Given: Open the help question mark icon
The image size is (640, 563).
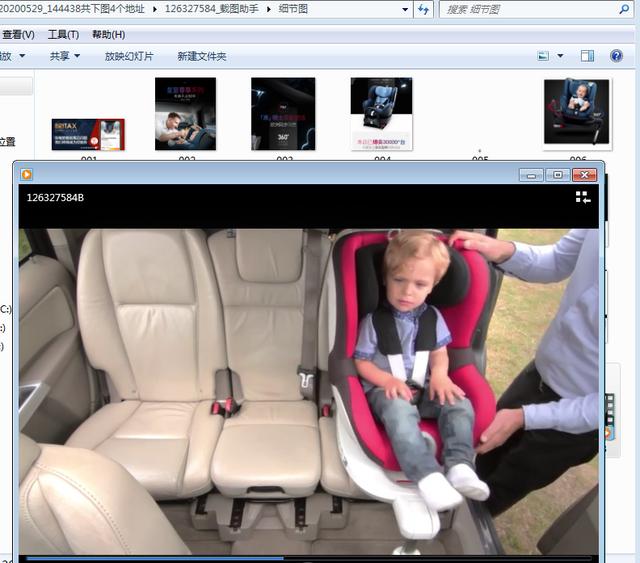Looking at the screenshot, I should pos(618,56).
